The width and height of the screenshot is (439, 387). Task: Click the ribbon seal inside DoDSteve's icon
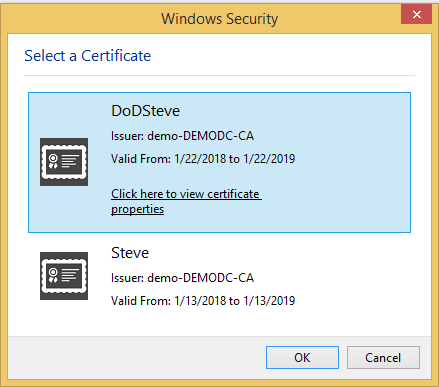tap(53, 161)
